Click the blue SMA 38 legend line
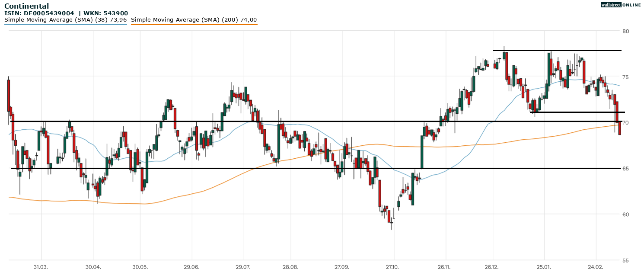The width and height of the screenshot is (644, 269). pyautogui.click(x=65, y=25)
